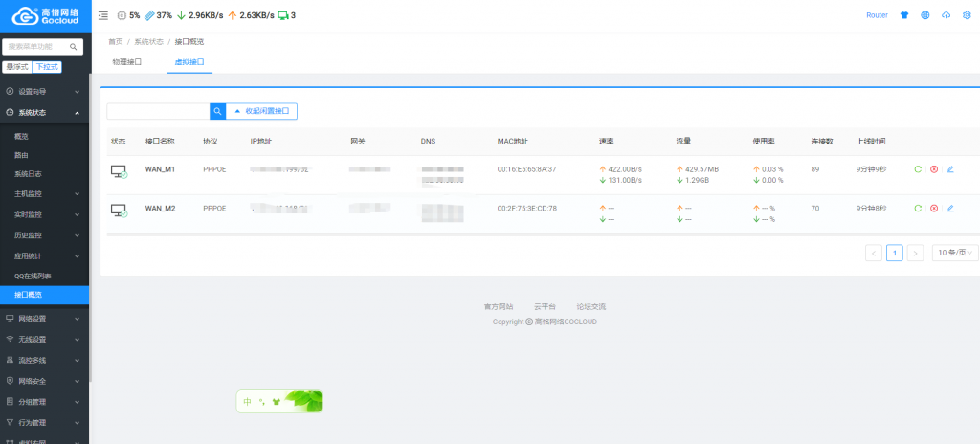The height and width of the screenshot is (444, 980).
Task: Click the edit pencil icon for WAN_M2
Action: 950,208
